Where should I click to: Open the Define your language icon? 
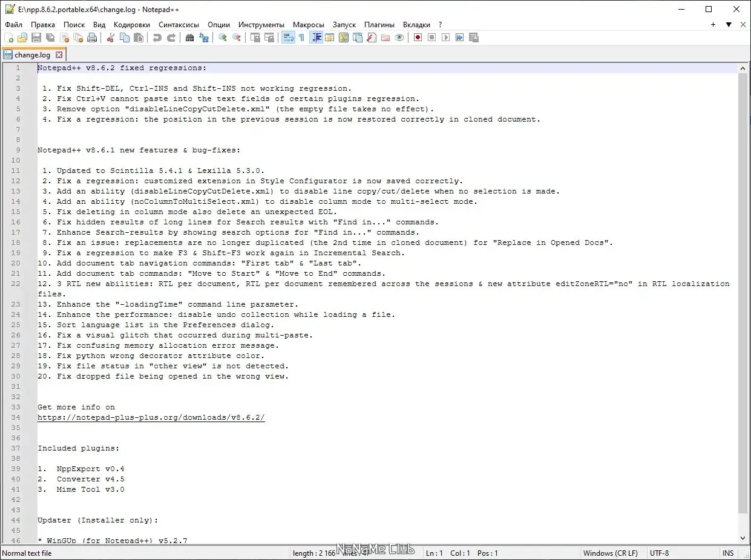tap(330, 37)
